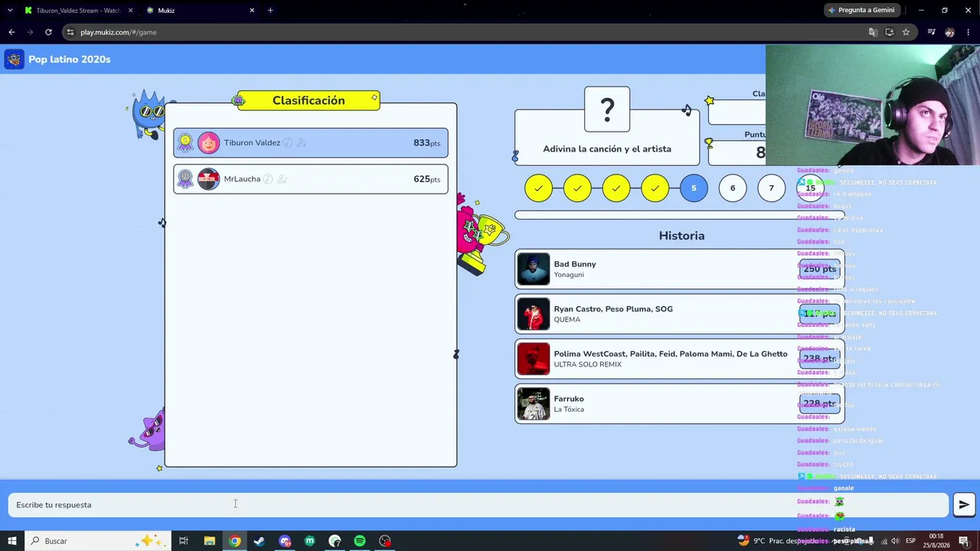The image size is (980, 551).
Task: View site information icon in address bar
Action: point(70,32)
